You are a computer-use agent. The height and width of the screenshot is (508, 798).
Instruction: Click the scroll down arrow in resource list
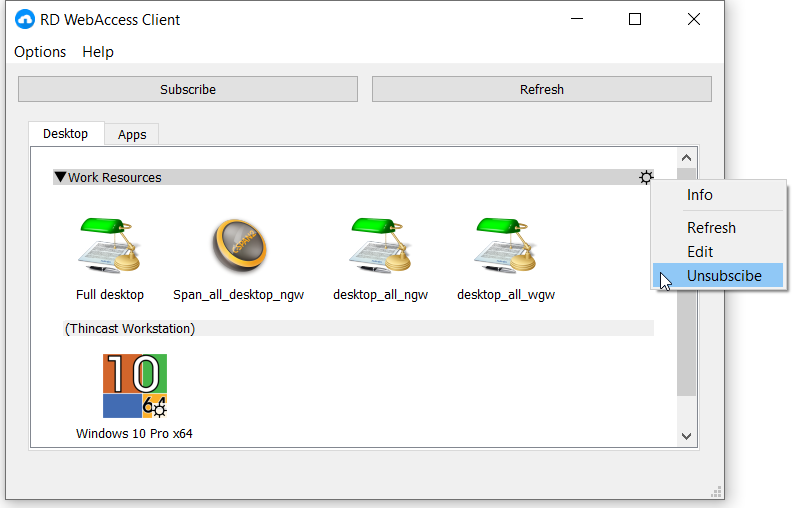click(x=686, y=436)
